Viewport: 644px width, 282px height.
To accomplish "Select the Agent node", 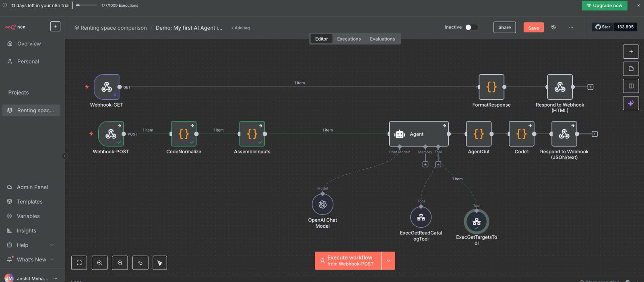I will 419,134.
